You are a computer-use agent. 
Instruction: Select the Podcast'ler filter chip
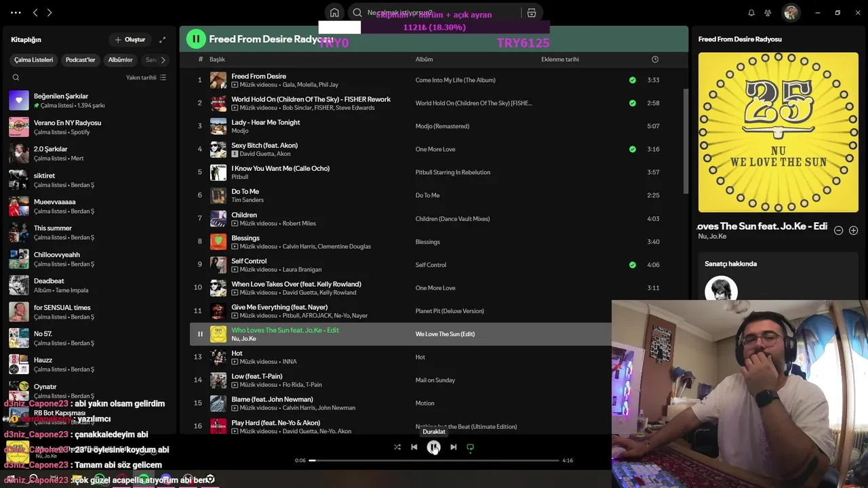coord(80,60)
